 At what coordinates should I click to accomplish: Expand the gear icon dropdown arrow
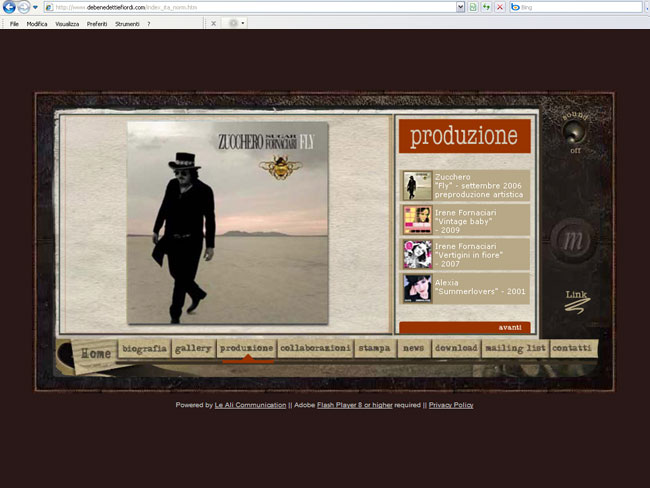(x=243, y=23)
